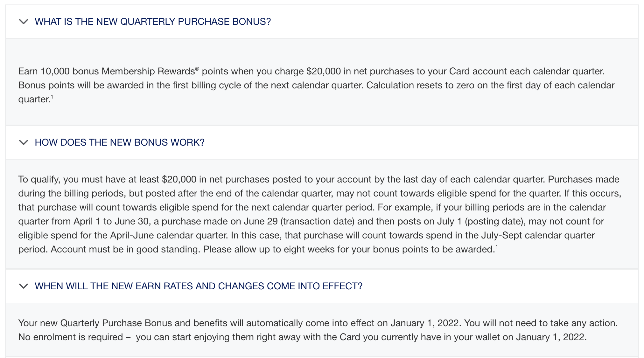Collapse the 'How does the new bonus work' chevron

(x=24, y=142)
